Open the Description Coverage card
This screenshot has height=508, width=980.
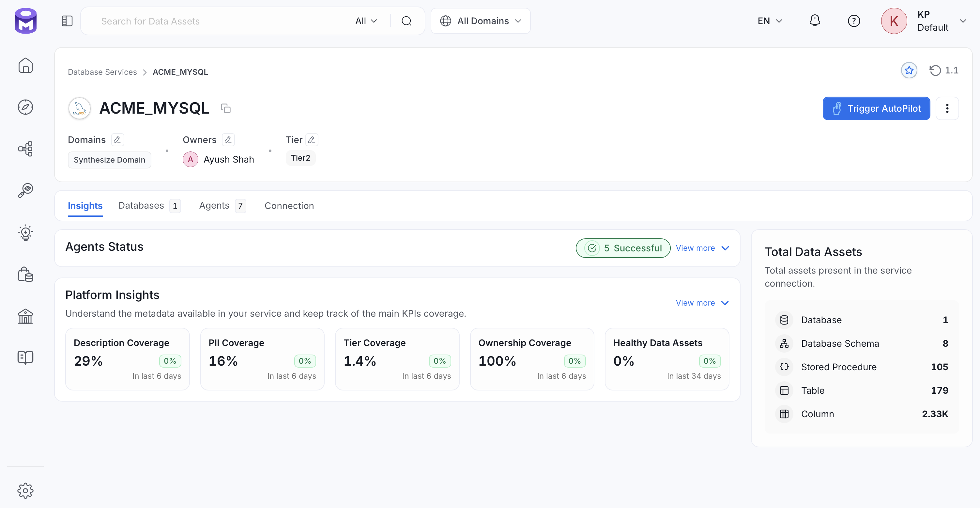[128, 359]
